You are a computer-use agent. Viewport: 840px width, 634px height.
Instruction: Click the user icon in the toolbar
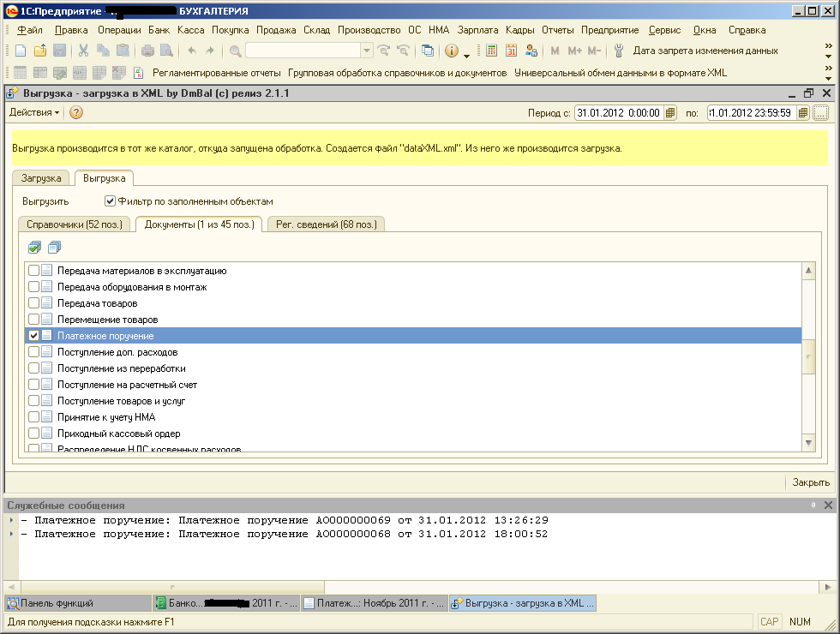coord(531,51)
